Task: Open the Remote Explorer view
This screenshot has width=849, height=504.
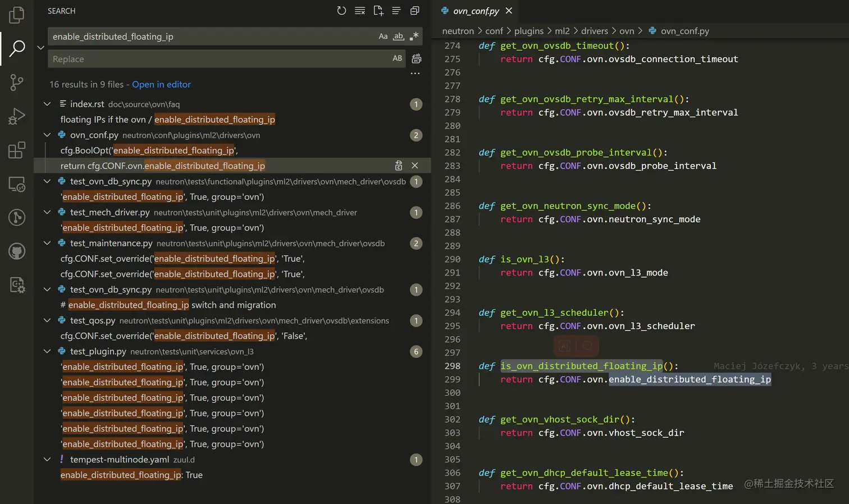Action: [x=17, y=184]
